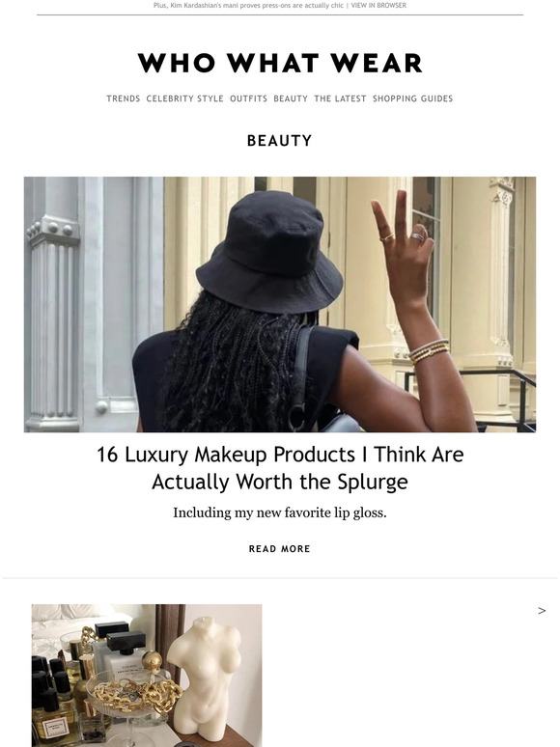Click the Beauty section heading
The height and width of the screenshot is (747, 560).
click(x=280, y=141)
